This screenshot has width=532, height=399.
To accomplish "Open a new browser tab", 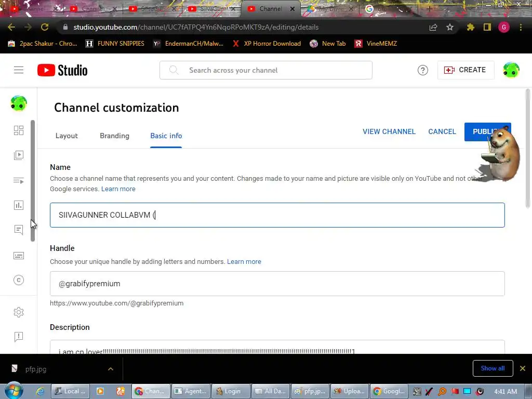I will coord(429,9).
